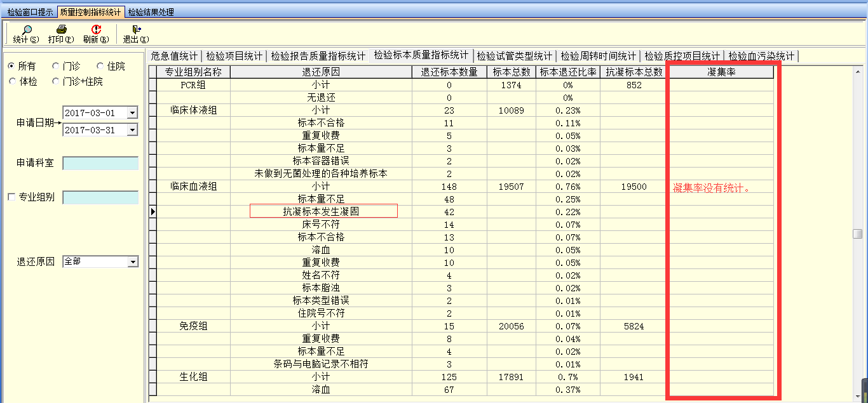Click the 申请科室 input field
Viewport: 868px width, 403px height.
(x=100, y=163)
